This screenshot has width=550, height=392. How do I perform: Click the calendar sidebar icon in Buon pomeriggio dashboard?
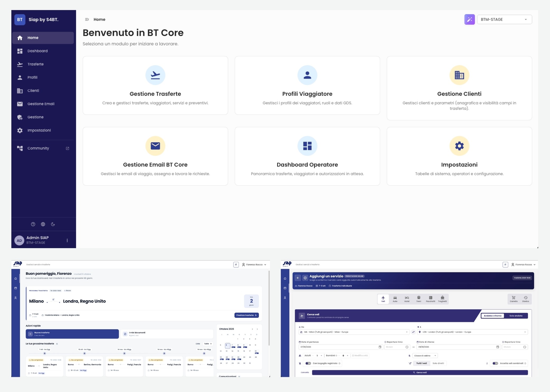pos(16,288)
